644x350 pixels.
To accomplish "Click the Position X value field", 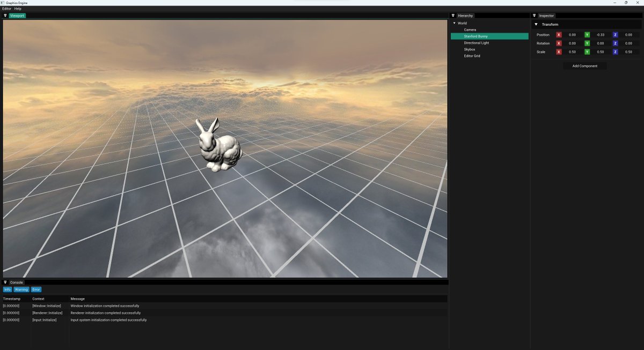I will [x=572, y=35].
